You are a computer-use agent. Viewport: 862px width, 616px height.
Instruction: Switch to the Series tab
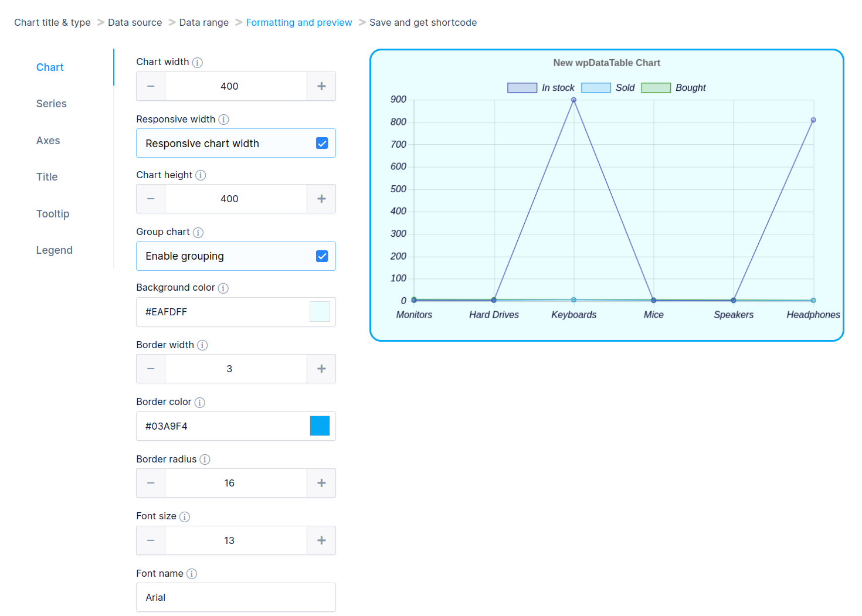click(x=52, y=104)
